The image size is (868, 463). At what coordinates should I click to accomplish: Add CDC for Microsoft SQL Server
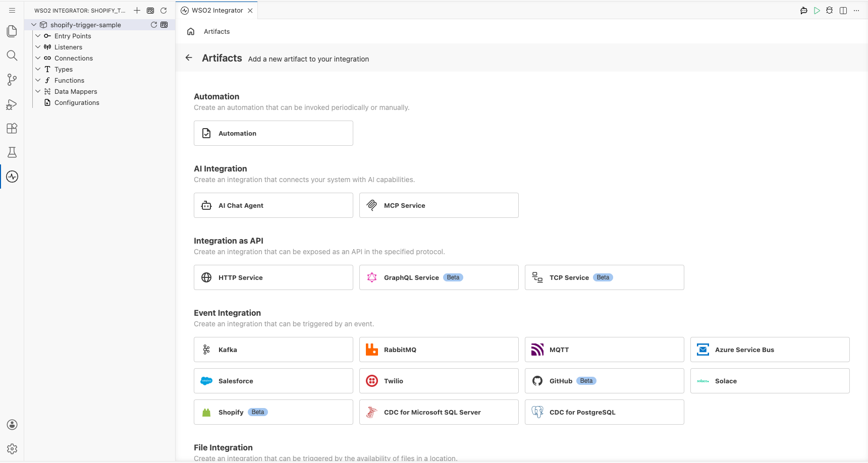point(439,412)
